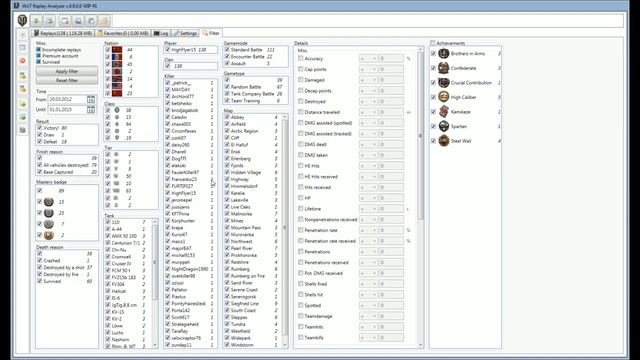Screen dimensions: 640x360
Task: Open the Damaged comparison operator dropdown
Action: 368,80
